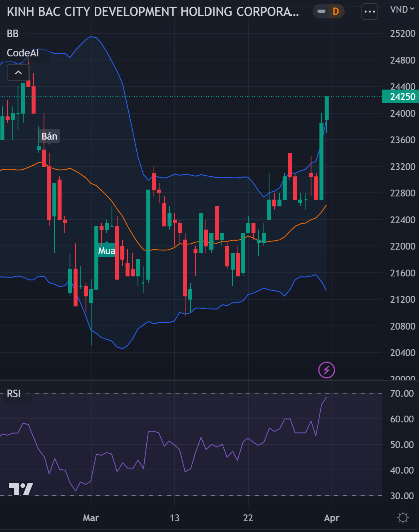Click the Mua buy signal label
The width and height of the screenshot is (419, 532).
point(107,250)
